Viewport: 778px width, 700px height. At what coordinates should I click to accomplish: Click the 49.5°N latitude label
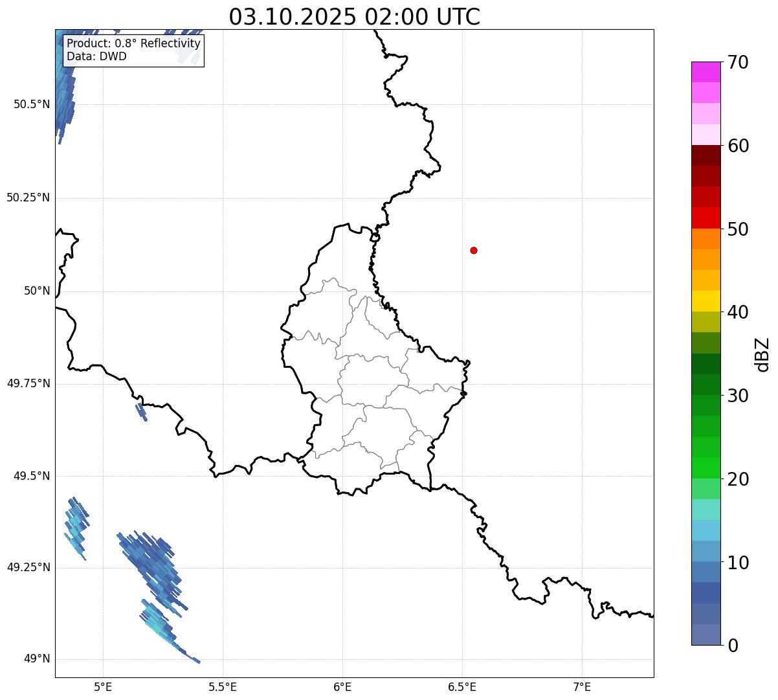coord(32,476)
